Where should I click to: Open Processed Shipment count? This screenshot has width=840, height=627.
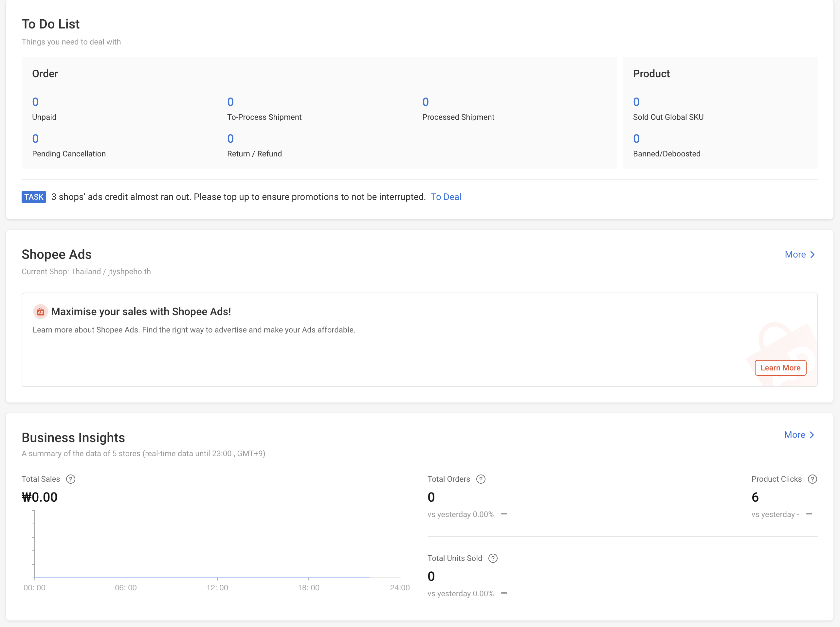(x=425, y=102)
